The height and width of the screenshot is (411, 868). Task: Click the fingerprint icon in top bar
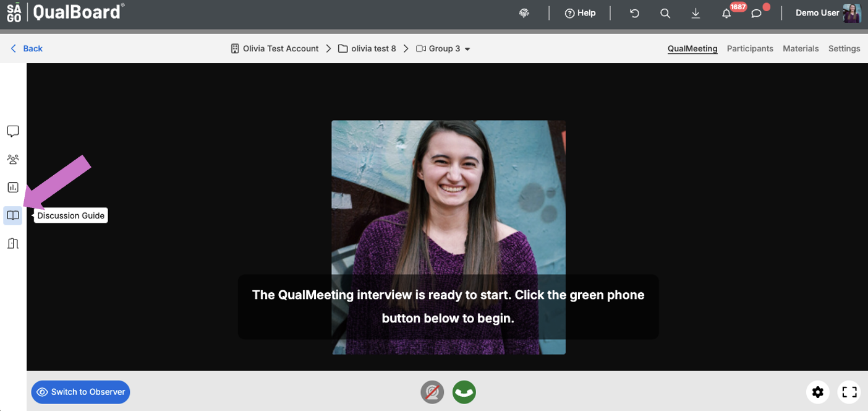coord(524,13)
